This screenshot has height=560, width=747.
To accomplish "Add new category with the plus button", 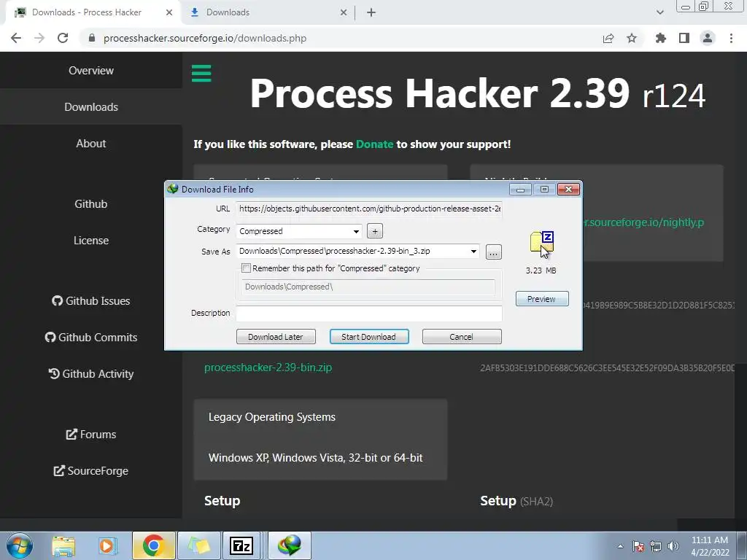I will tap(375, 231).
